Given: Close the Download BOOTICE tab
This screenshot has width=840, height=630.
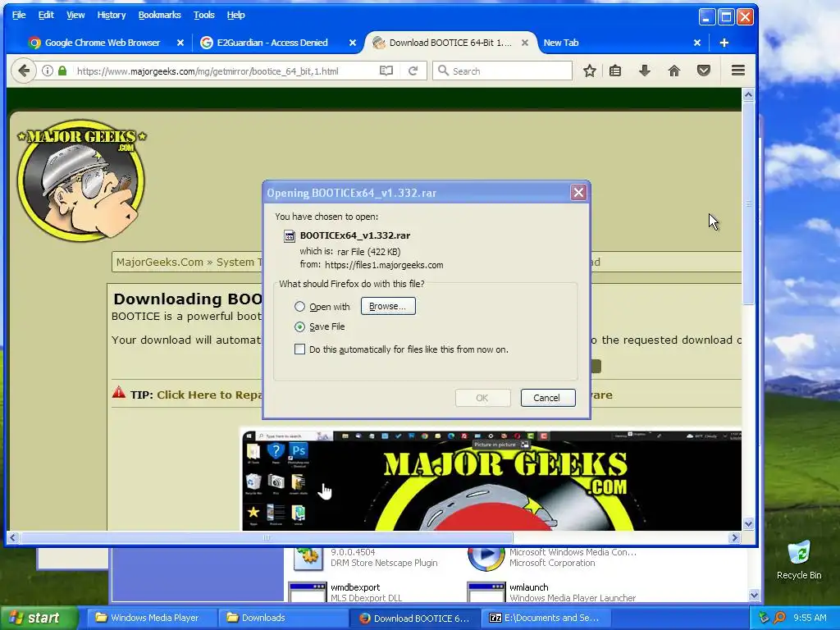Looking at the screenshot, I should pos(525,43).
